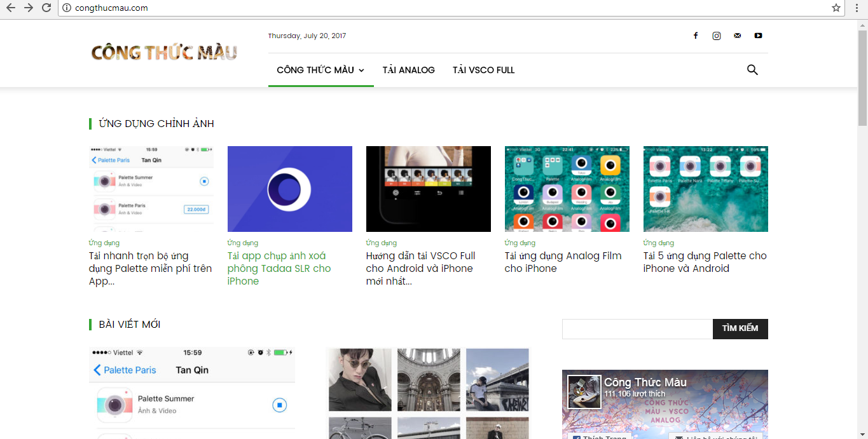Open the 5 Palette apps thumbnail
Screen dimensions: 868x439
pyautogui.click(x=706, y=189)
